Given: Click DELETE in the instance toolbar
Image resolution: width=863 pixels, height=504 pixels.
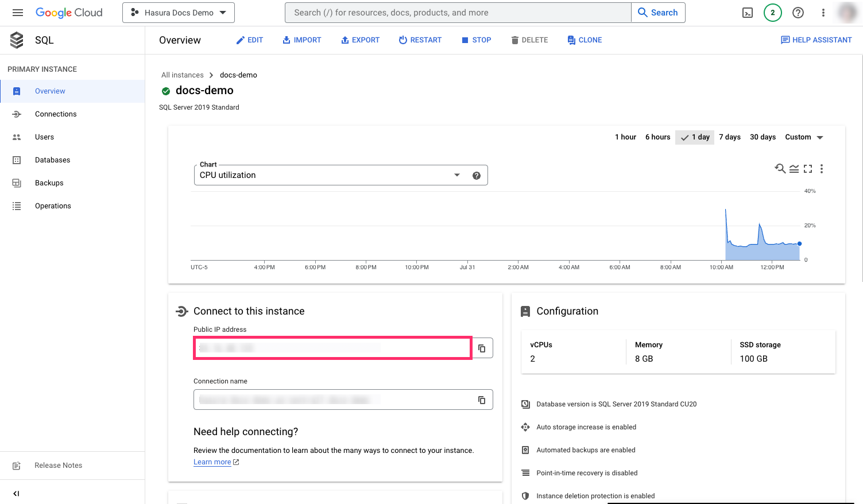Looking at the screenshot, I should point(529,40).
